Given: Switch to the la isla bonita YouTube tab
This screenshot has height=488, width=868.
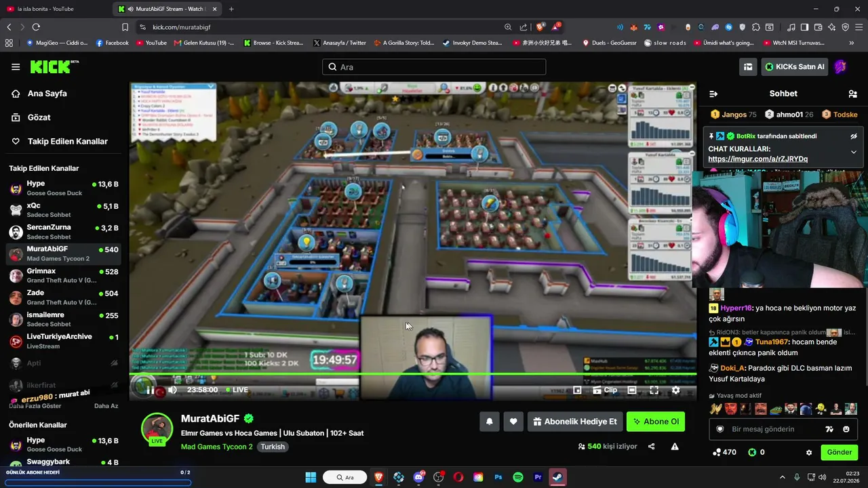Looking at the screenshot, I should point(56,9).
